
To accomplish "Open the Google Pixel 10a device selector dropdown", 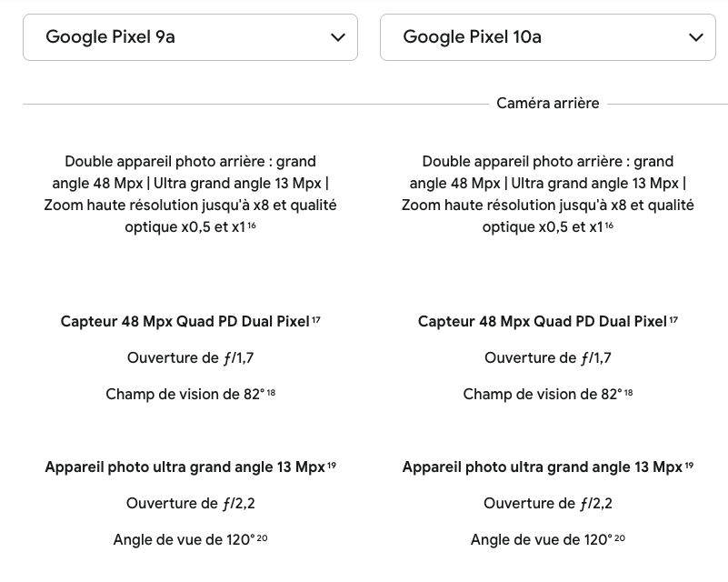I will pyautogui.click(x=547, y=37).
